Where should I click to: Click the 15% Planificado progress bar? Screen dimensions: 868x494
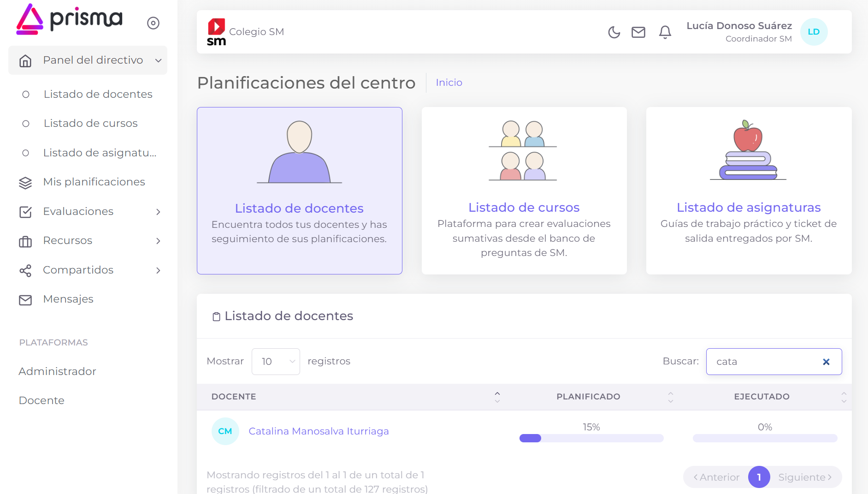(x=591, y=438)
